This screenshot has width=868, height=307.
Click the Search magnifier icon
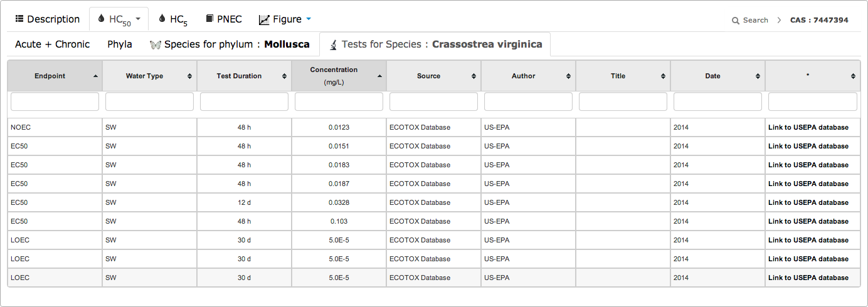pyautogui.click(x=736, y=21)
